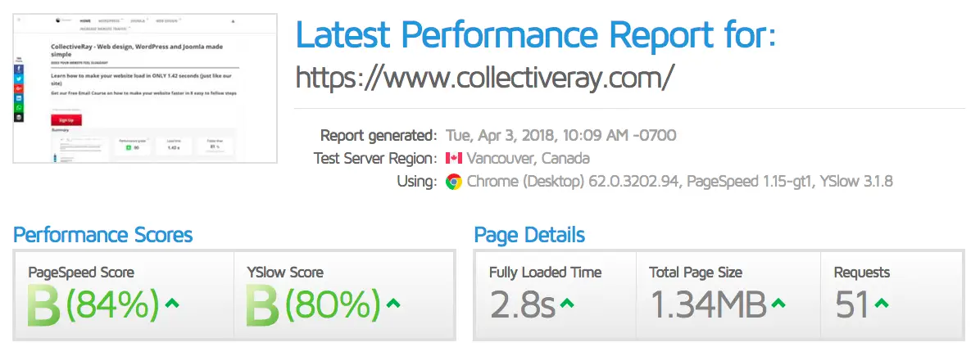Click the Chrome browser icon
The image size is (980, 356).
click(x=454, y=182)
